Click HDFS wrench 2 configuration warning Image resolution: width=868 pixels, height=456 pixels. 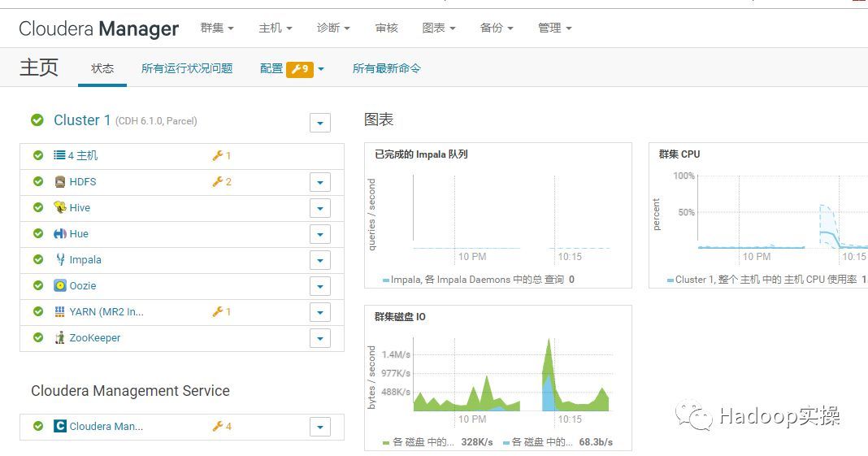pos(222,181)
